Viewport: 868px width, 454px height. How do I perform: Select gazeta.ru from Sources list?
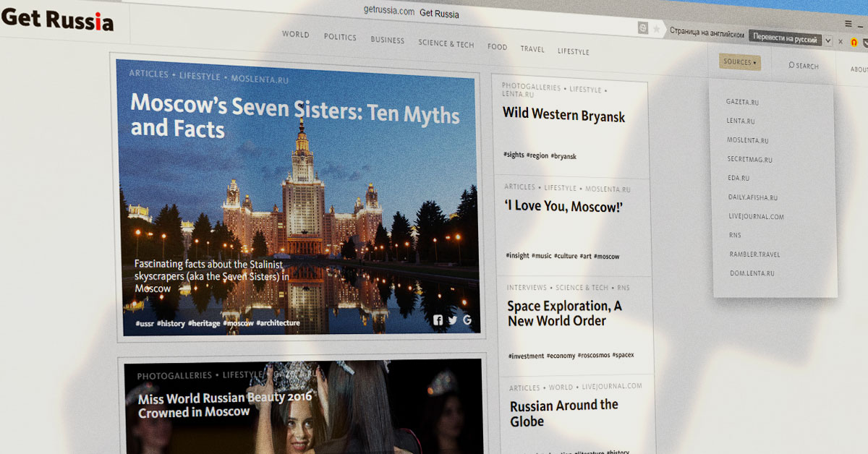pyautogui.click(x=742, y=102)
